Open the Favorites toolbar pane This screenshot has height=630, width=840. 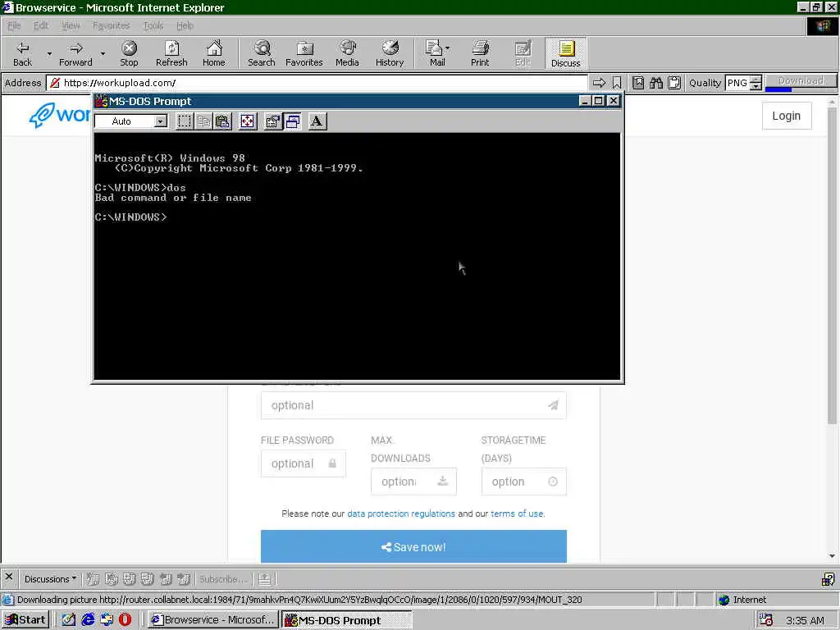click(304, 53)
